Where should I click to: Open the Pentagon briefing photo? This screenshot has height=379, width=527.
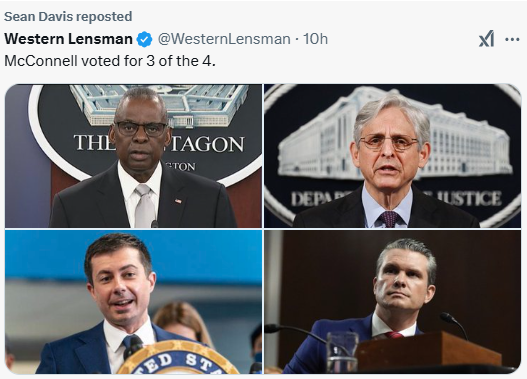point(133,156)
